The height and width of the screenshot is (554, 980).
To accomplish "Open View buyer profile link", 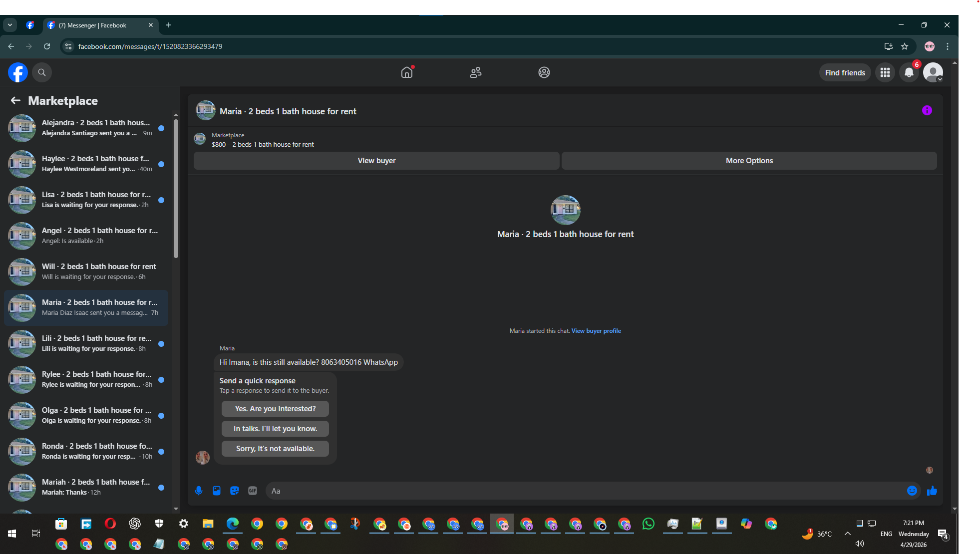I will point(596,331).
